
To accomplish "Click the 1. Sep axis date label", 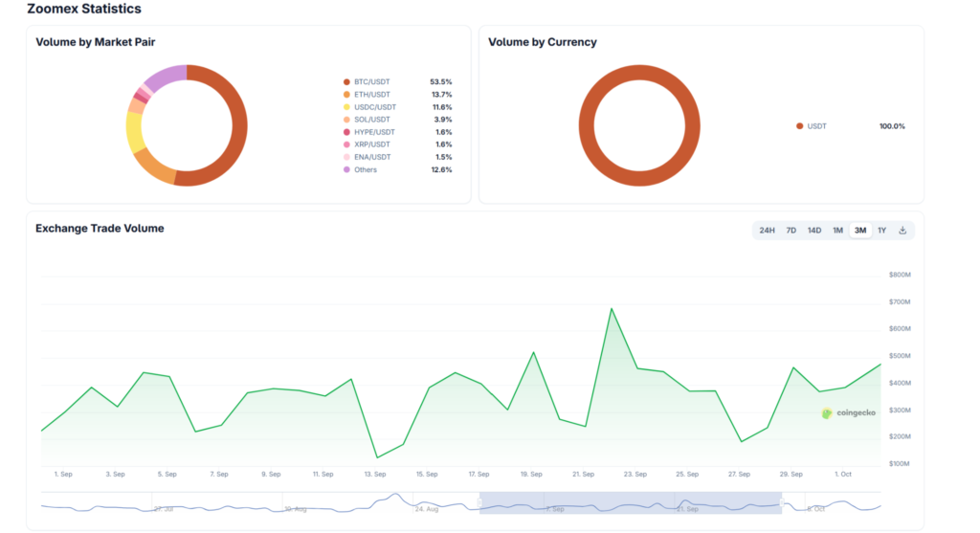I will click(63, 475).
